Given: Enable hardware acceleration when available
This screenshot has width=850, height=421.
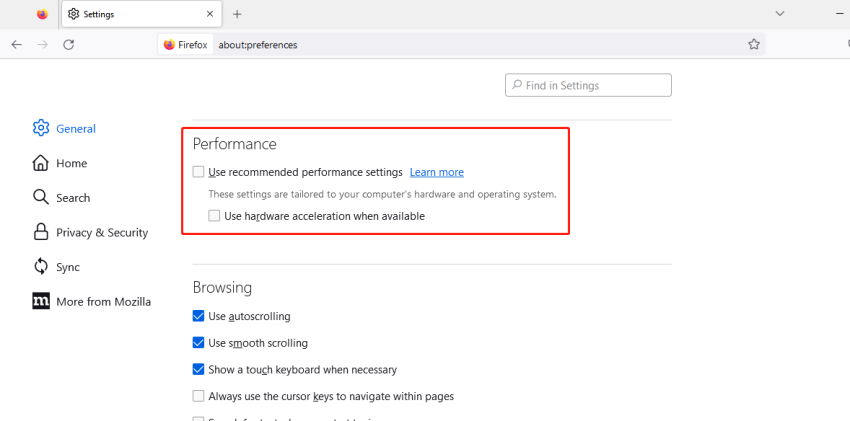Looking at the screenshot, I should [x=214, y=216].
